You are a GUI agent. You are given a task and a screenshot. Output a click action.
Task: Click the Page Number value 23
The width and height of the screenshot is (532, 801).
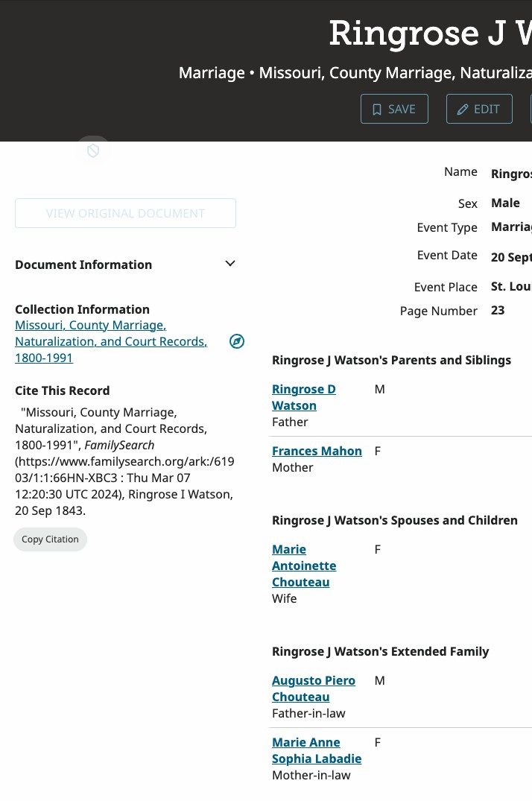498,310
